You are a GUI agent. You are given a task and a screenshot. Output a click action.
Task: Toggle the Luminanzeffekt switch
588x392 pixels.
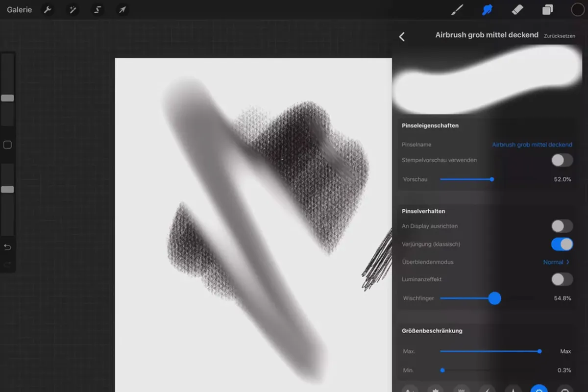click(x=562, y=279)
